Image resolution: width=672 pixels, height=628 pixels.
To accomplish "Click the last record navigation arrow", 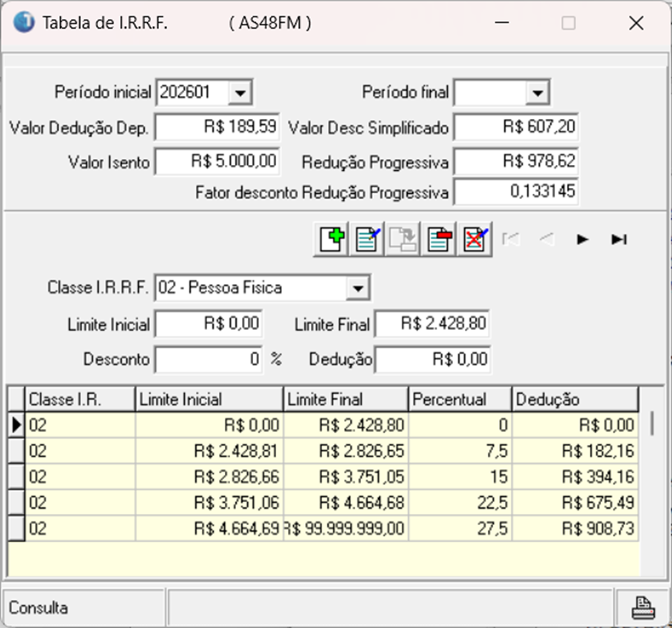I will [x=619, y=239].
